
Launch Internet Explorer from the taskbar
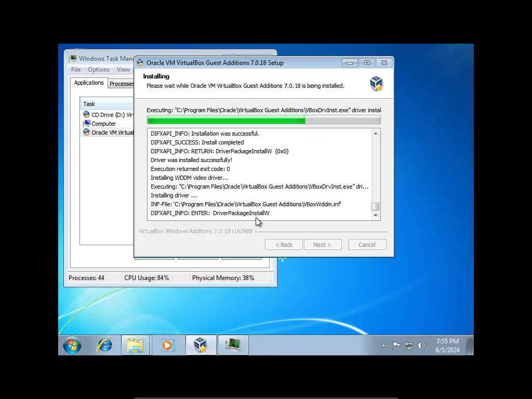coord(105,345)
